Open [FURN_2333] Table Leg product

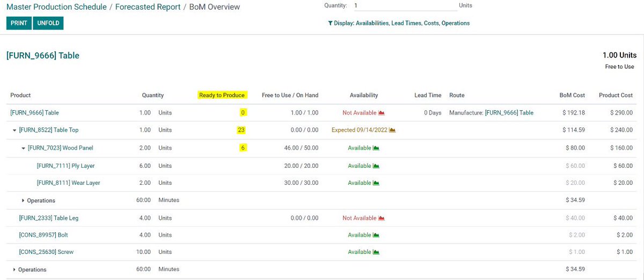pos(49,218)
